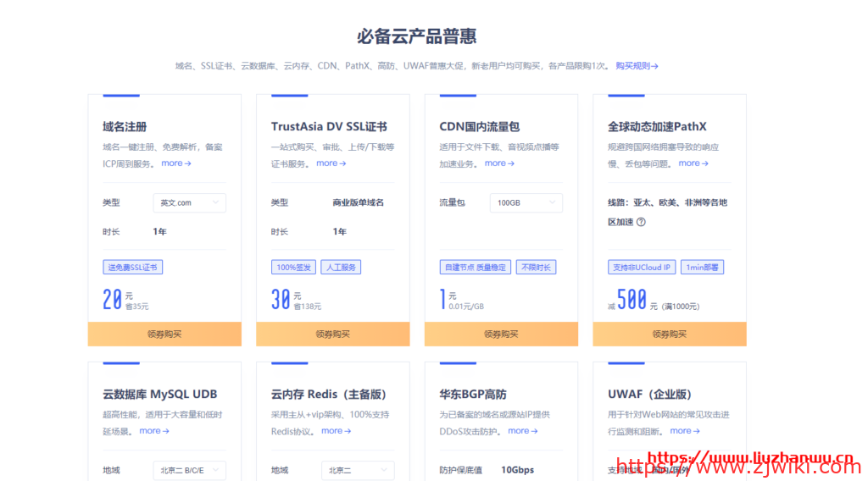Click the 人工服务 tag
The height and width of the screenshot is (481, 868).
pyautogui.click(x=341, y=267)
